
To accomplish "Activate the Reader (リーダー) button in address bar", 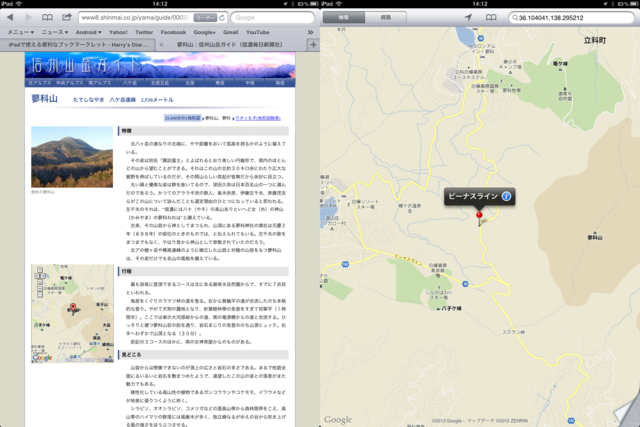I will [x=205, y=18].
